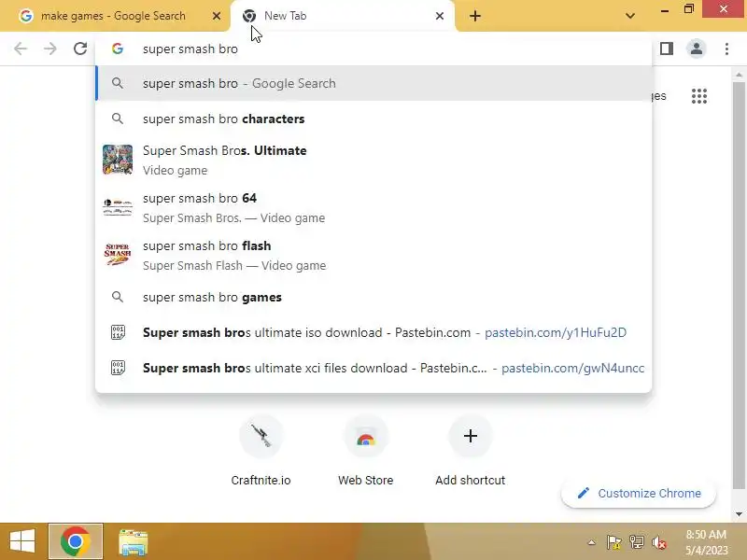Click search icon beside characters suggestion
This screenshot has width=747, height=560.
click(x=118, y=119)
